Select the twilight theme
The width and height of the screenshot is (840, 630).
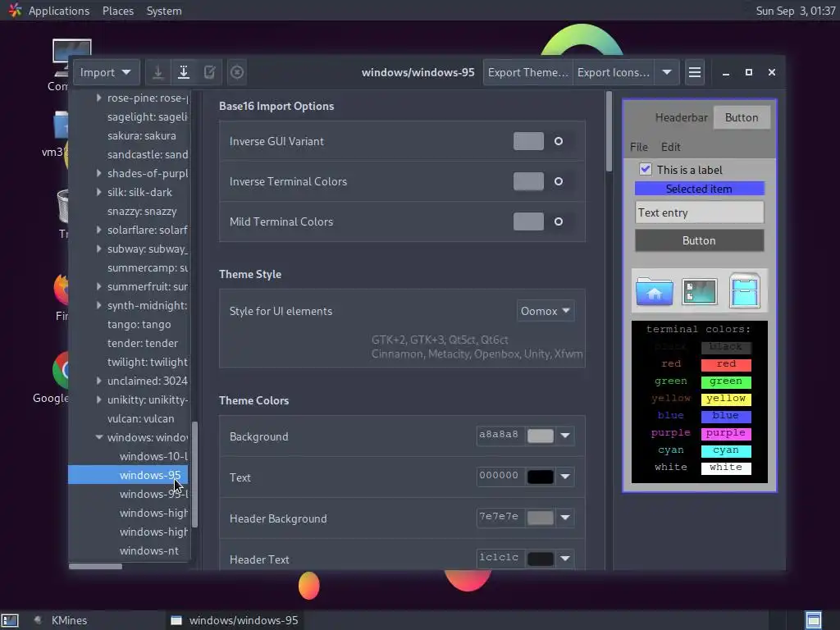pyautogui.click(x=148, y=362)
